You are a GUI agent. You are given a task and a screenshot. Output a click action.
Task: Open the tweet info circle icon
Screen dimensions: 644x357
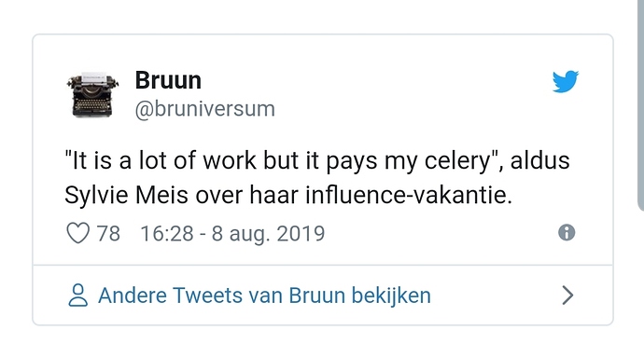coord(567,233)
